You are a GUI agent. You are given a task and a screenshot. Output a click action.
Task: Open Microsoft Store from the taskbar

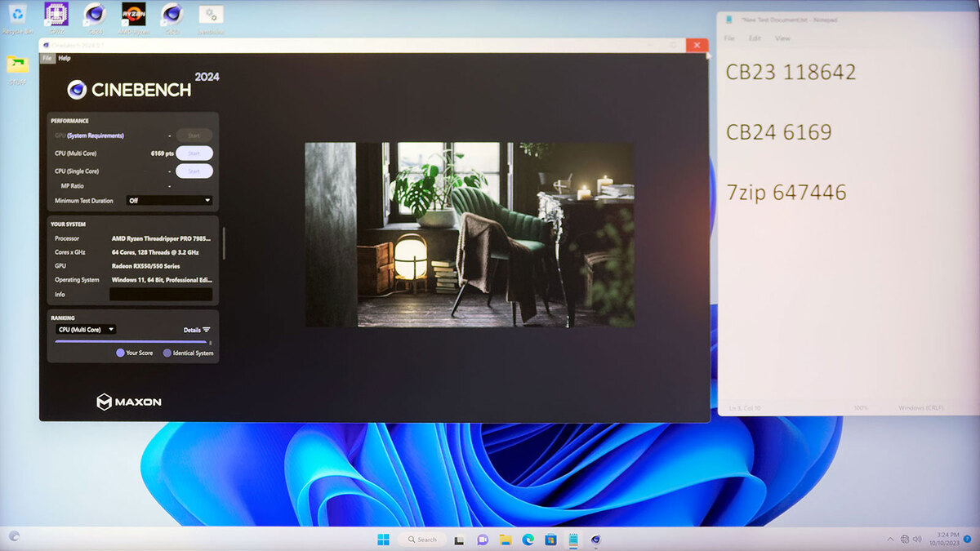tap(550, 540)
